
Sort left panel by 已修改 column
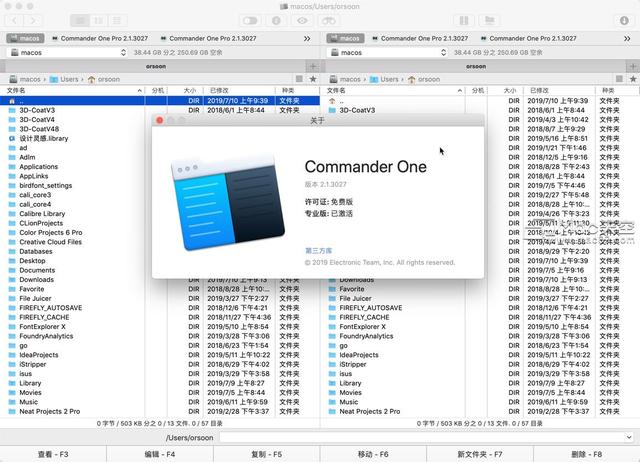pos(241,90)
